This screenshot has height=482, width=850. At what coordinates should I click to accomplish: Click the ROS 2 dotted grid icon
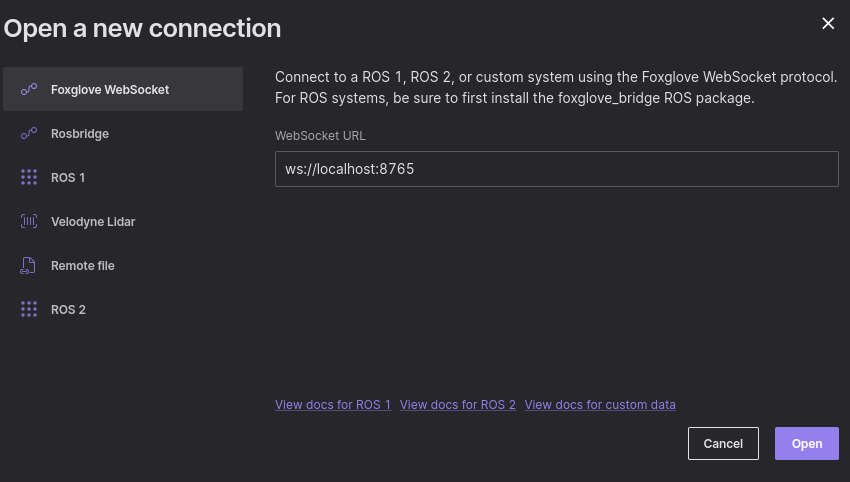tap(29, 309)
